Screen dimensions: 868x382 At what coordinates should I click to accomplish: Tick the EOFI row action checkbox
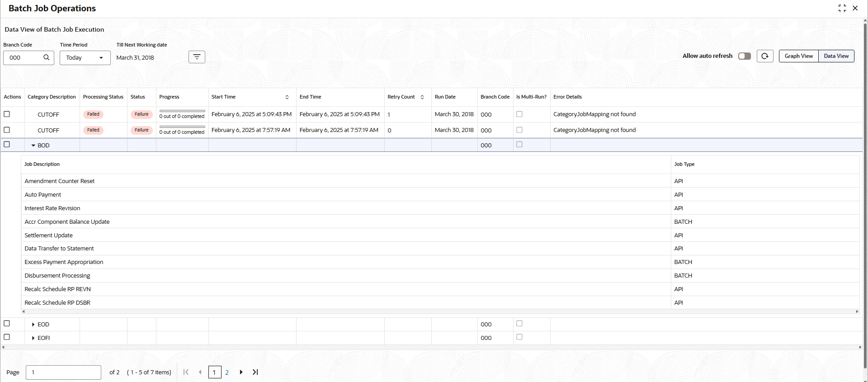pos(7,337)
